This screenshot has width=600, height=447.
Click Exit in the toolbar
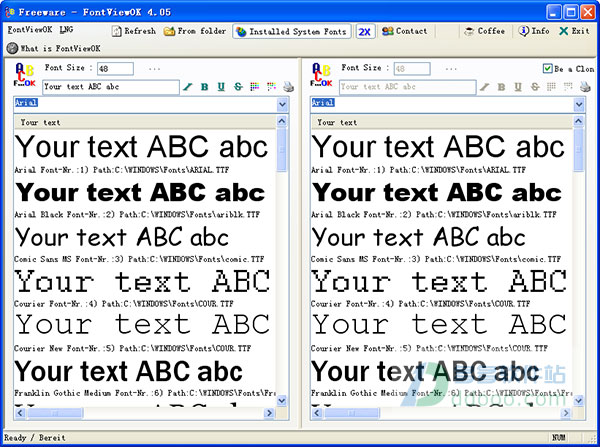(574, 31)
